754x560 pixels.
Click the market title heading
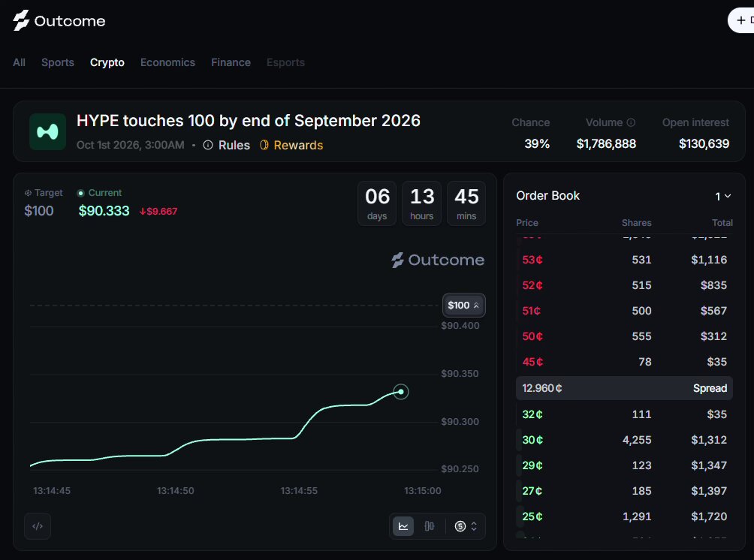click(x=248, y=121)
